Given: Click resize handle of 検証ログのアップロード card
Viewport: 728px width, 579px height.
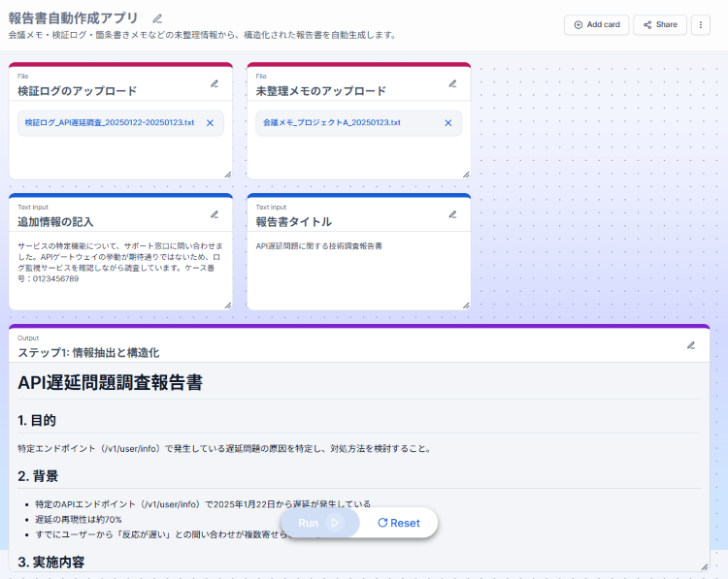Looking at the screenshot, I should click(227, 174).
